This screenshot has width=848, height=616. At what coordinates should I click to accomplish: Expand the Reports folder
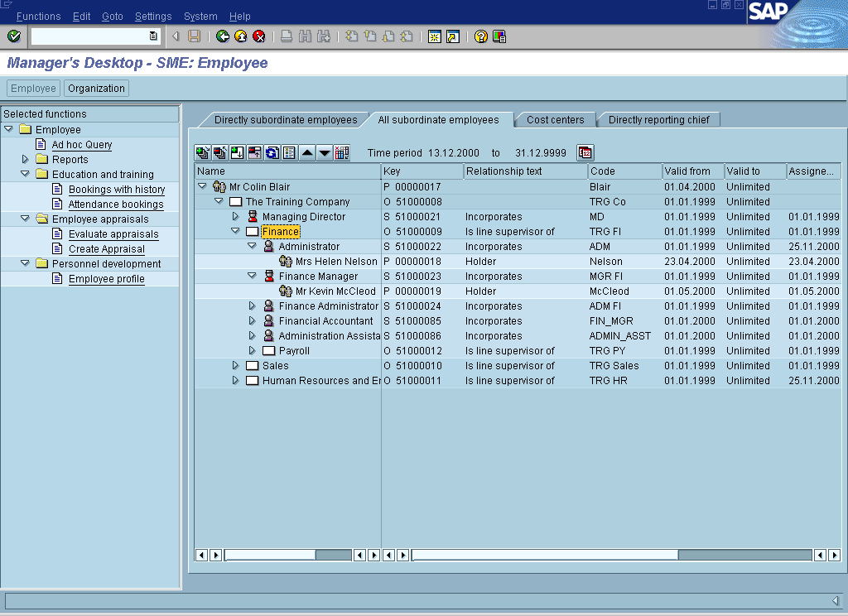pyautogui.click(x=25, y=159)
